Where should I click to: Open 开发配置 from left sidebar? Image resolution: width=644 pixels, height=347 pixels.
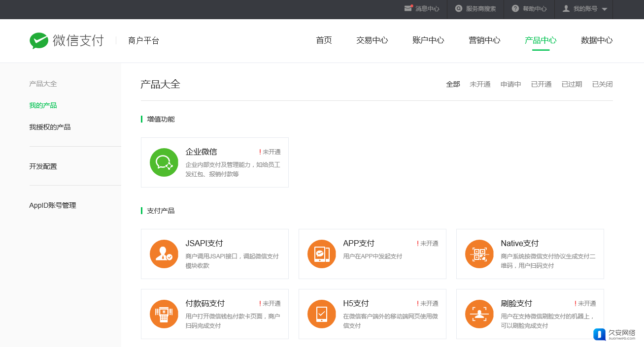(43, 166)
